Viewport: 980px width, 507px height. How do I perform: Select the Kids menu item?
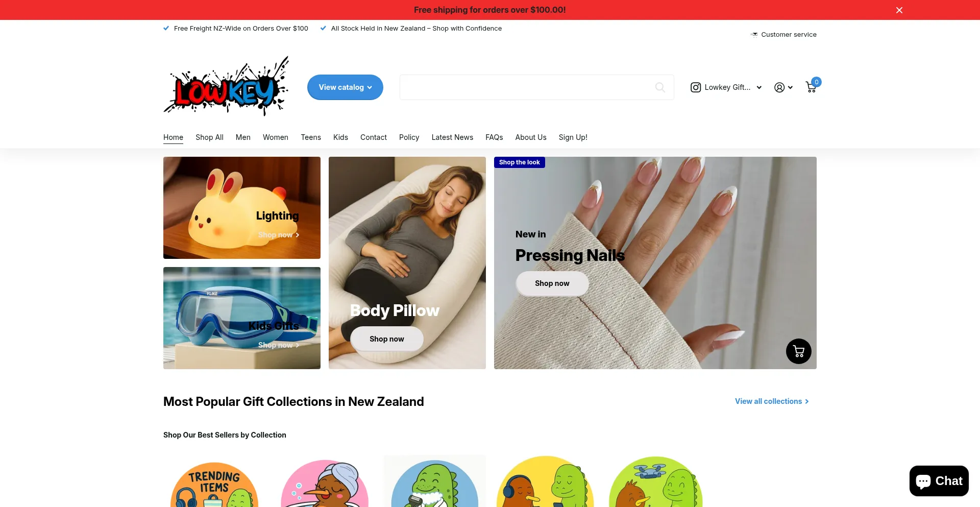point(340,137)
